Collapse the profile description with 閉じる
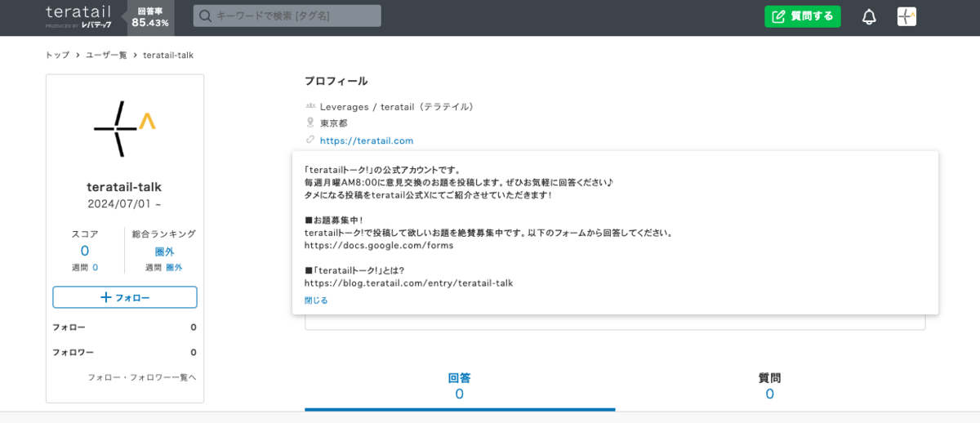Viewport: 980px width, 423px height. click(316, 301)
